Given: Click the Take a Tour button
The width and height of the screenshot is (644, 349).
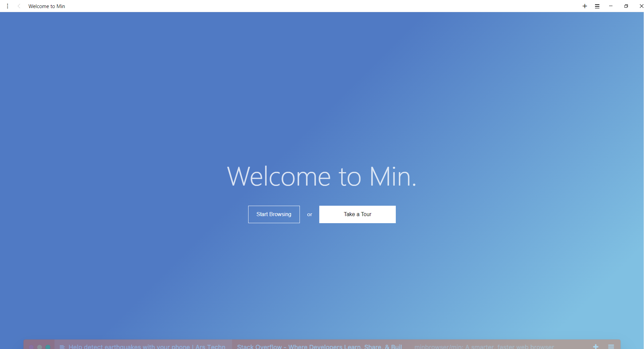Looking at the screenshot, I should pyautogui.click(x=357, y=214).
